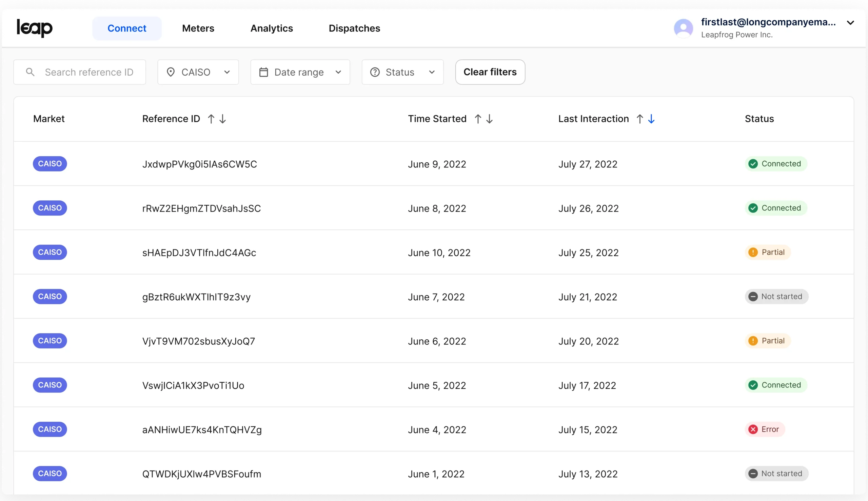Screen dimensions: 868x501
Task: Open the Status filter dropdown
Action: [402, 72]
